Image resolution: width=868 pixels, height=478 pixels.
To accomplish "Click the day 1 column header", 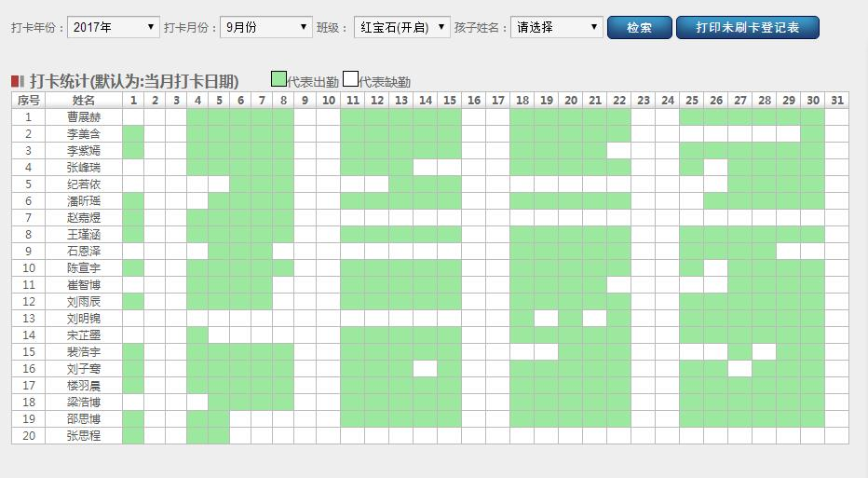I will tap(133, 101).
